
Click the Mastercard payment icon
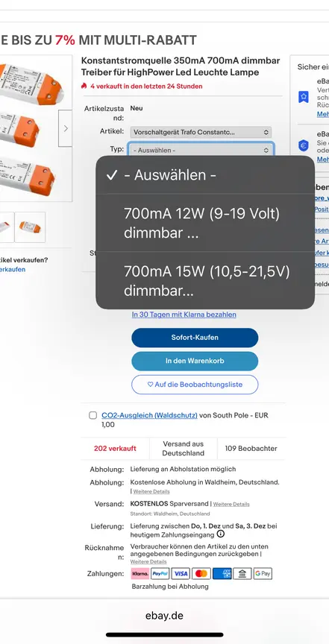click(x=201, y=573)
